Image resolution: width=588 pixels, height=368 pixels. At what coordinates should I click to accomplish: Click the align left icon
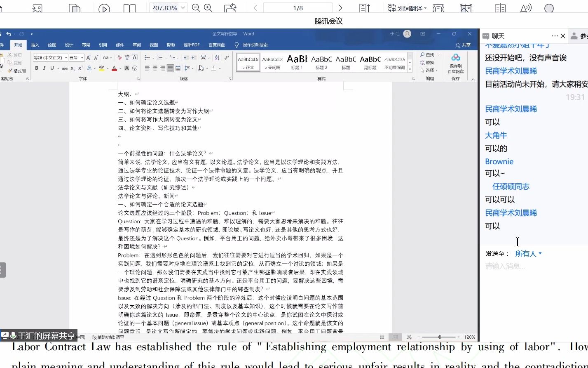click(x=147, y=68)
